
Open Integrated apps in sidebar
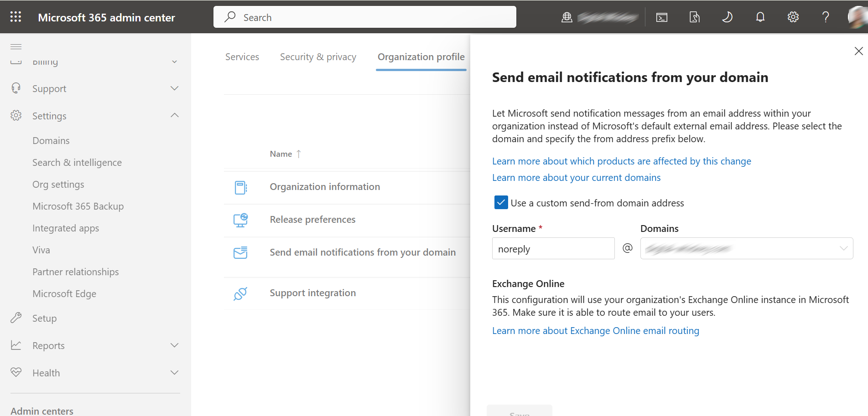coord(66,228)
